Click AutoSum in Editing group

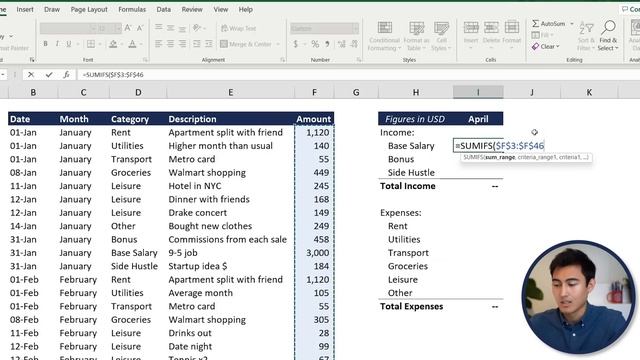(549, 24)
